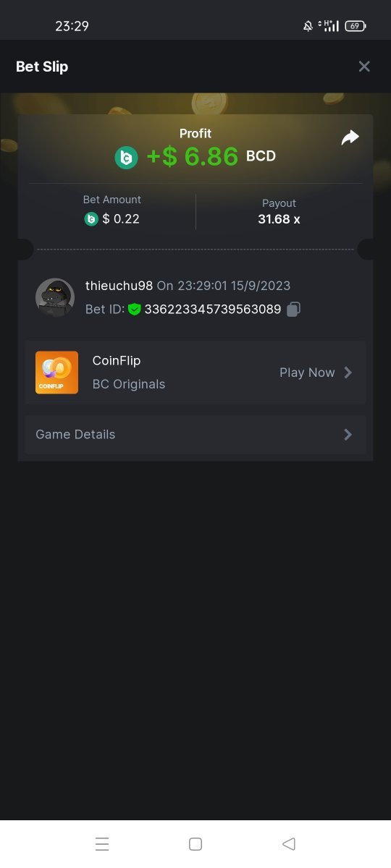Click the Play Now chevron arrow
The width and height of the screenshot is (391, 868).
click(x=348, y=373)
